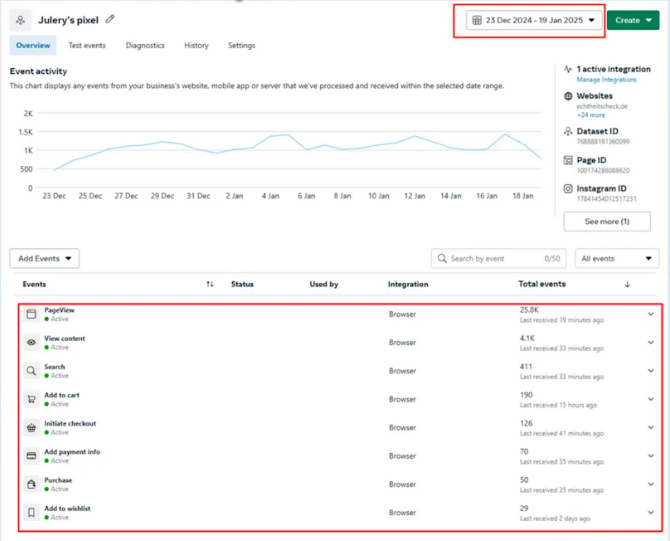Open the Diagnostics tab
This screenshot has height=541, width=670.
(145, 45)
